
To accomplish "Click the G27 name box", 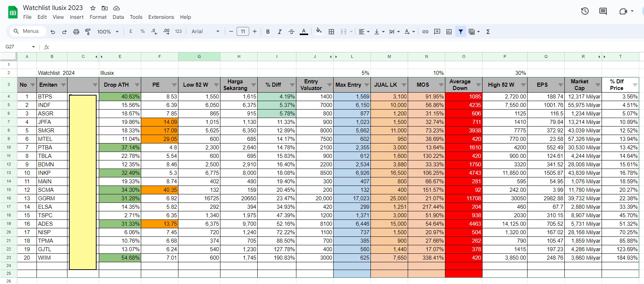I will pos(17,47).
